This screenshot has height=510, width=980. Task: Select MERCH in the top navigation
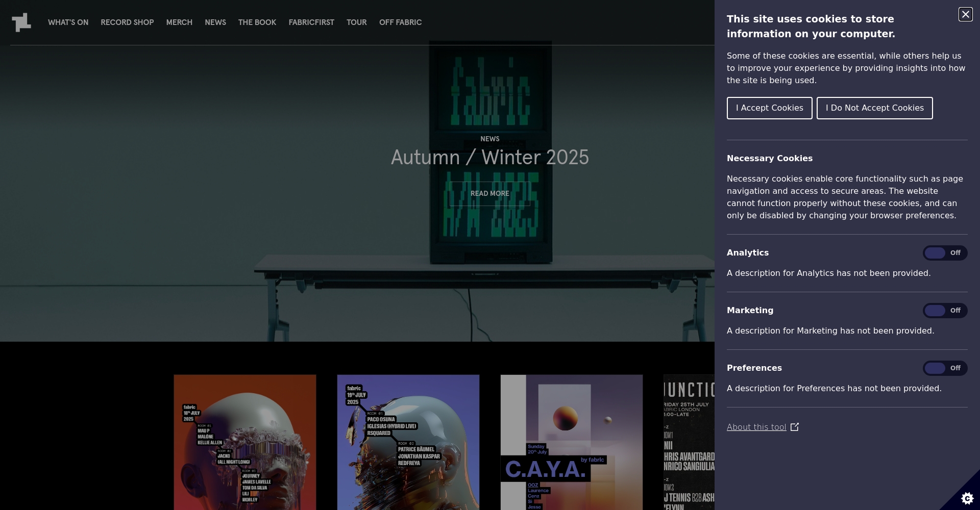pyautogui.click(x=179, y=22)
